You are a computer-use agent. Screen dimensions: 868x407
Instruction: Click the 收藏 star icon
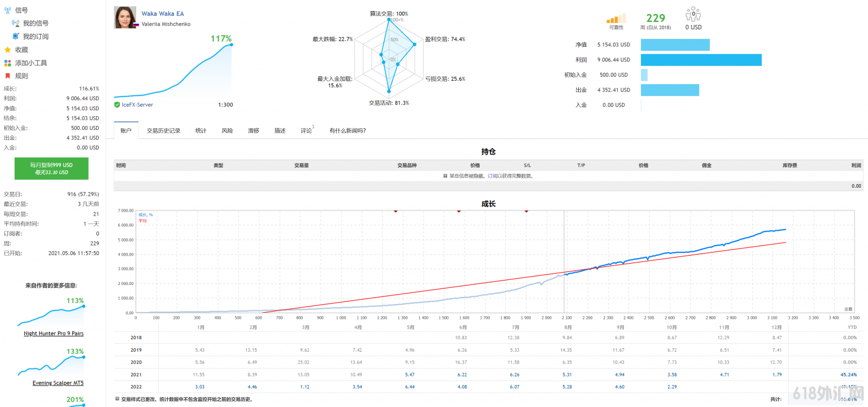[x=7, y=50]
